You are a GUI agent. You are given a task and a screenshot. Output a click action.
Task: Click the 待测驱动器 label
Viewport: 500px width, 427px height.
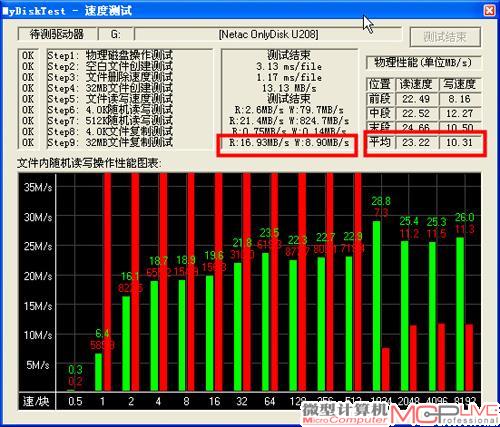[x=57, y=34]
